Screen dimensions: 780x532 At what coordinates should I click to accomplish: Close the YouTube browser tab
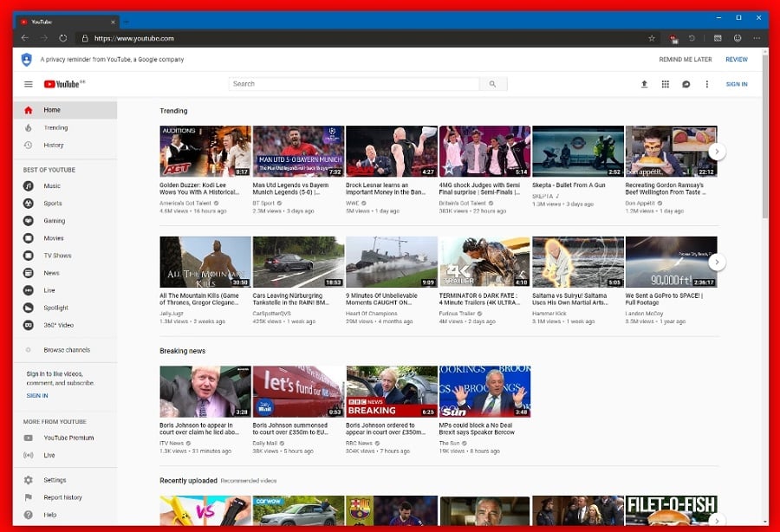(113, 22)
